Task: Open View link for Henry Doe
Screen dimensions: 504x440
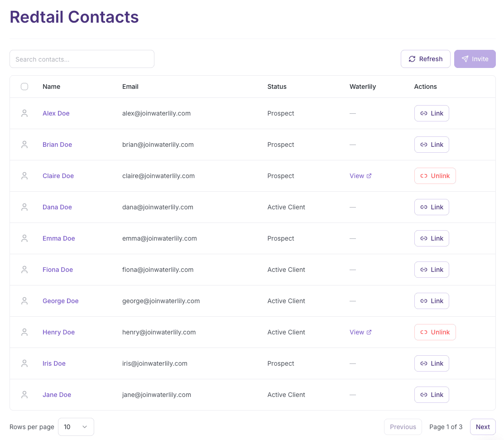Action: click(x=360, y=332)
